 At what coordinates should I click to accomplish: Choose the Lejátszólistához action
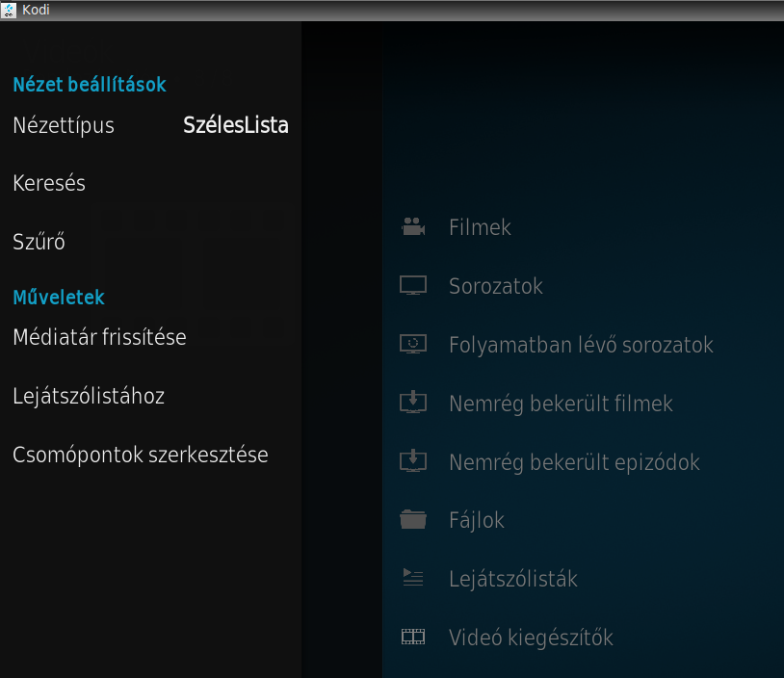pyautogui.click(x=150, y=396)
